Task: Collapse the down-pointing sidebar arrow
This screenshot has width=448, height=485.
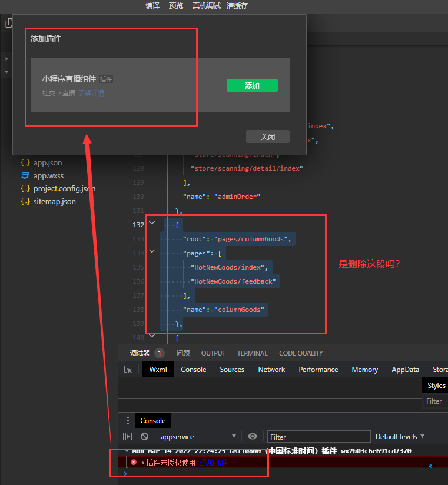Action: [6, 72]
